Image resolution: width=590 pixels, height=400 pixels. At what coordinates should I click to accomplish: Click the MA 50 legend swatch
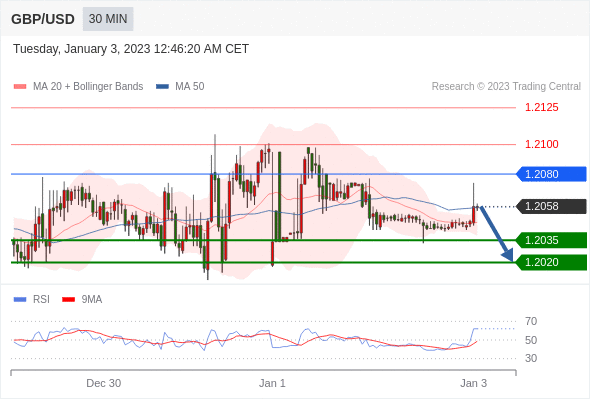pos(162,87)
